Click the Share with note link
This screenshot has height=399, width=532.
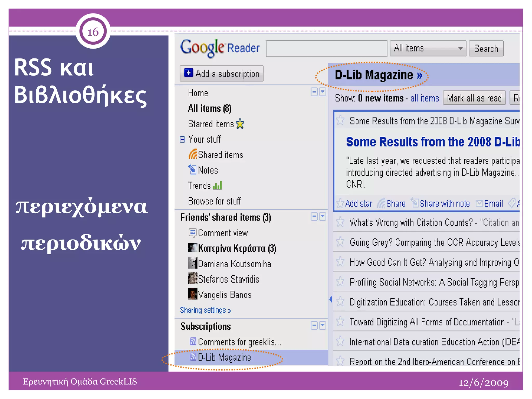pos(445,203)
